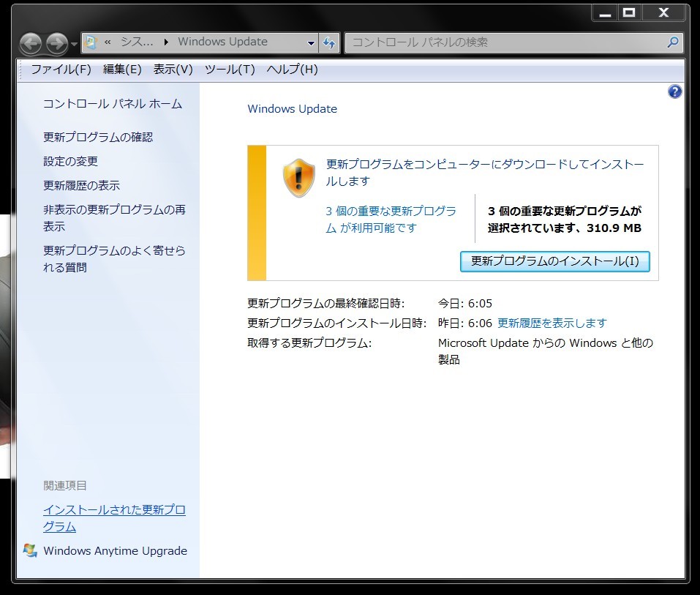Open the ヘルプ(H) menu
The height and width of the screenshot is (595, 700).
pyautogui.click(x=293, y=70)
